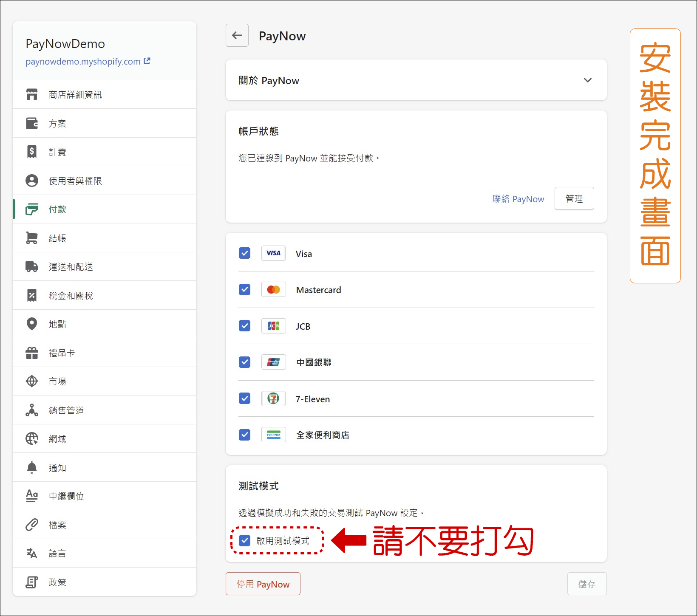The height and width of the screenshot is (616, 697).
Task: Click the store icon for 商店詳細資訊
Action: [32, 94]
